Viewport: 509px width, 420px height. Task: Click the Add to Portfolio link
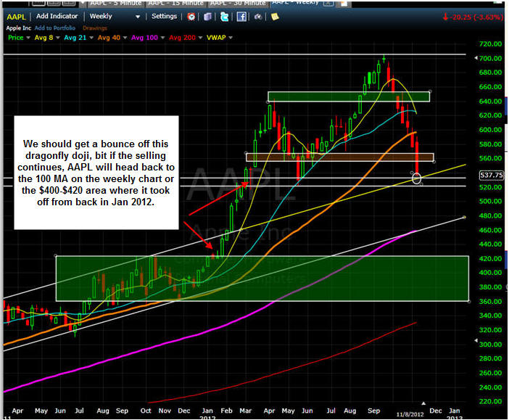55,28
